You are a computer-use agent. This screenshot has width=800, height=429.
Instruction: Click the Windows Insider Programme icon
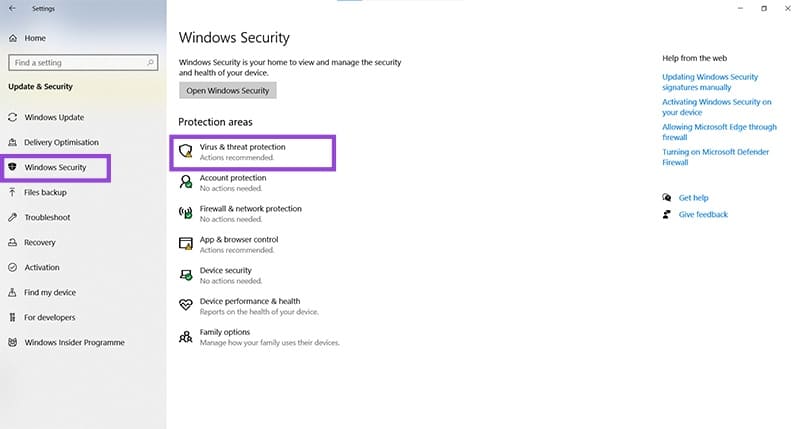pos(13,342)
